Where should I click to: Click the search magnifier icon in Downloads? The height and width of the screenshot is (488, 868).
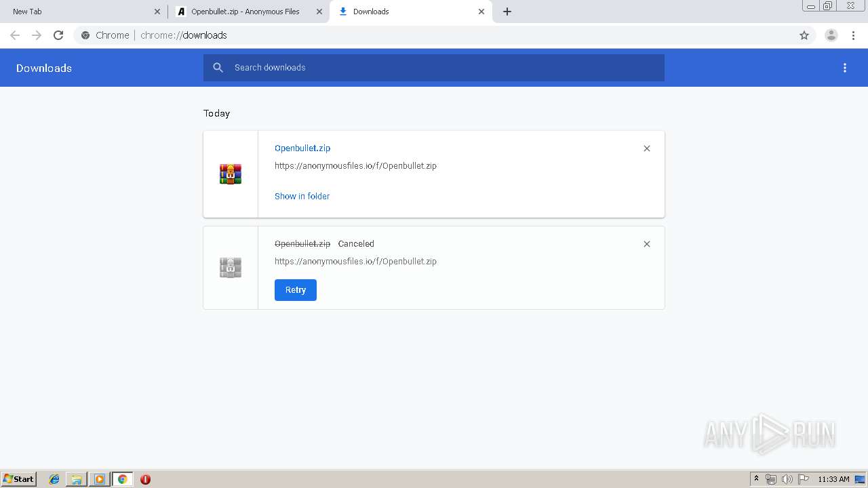[218, 68]
